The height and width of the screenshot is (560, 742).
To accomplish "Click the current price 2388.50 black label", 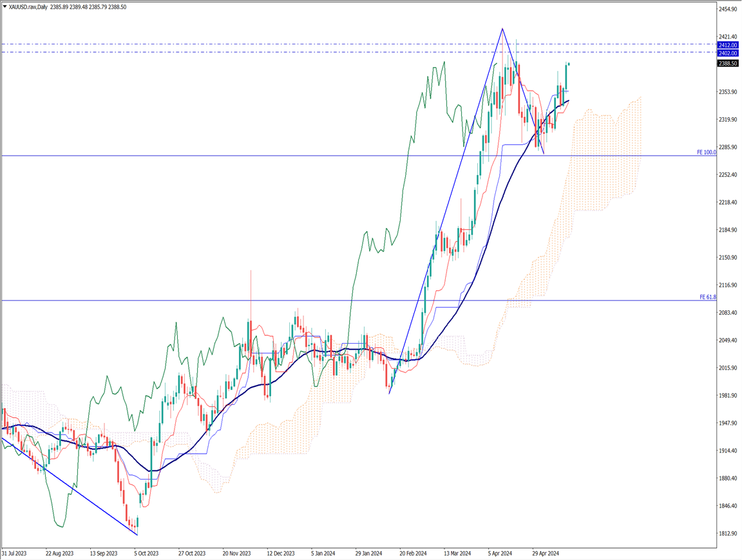I will [x=728, y=63].
